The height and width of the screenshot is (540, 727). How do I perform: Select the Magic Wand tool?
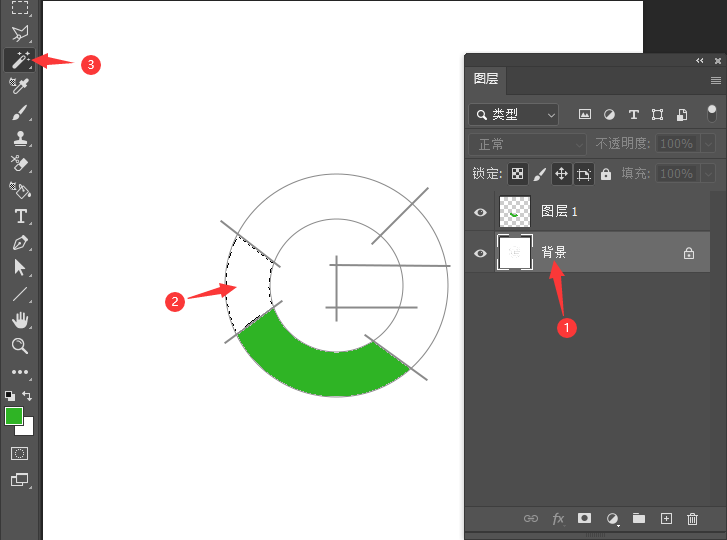coord(19,60)
